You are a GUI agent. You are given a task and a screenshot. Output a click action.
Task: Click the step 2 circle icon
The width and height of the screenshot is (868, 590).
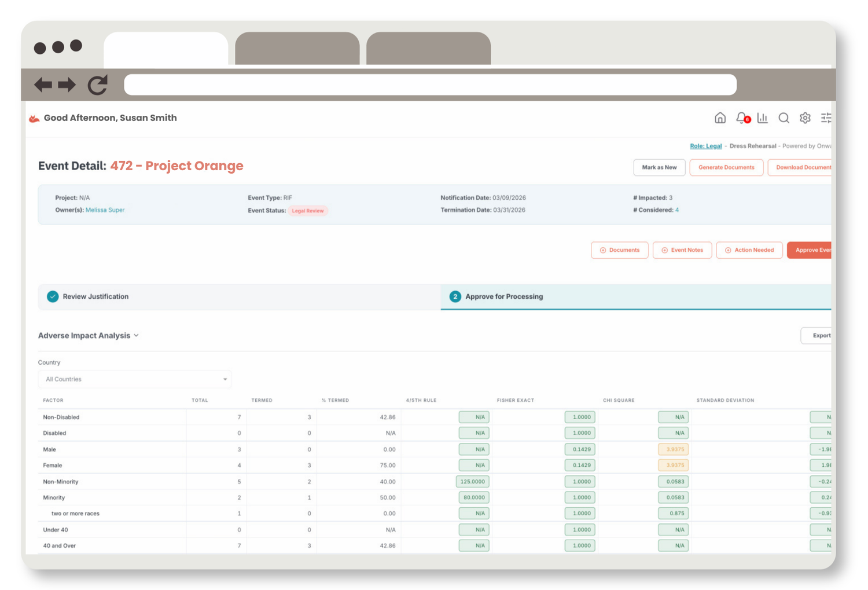tap(455, 296)
